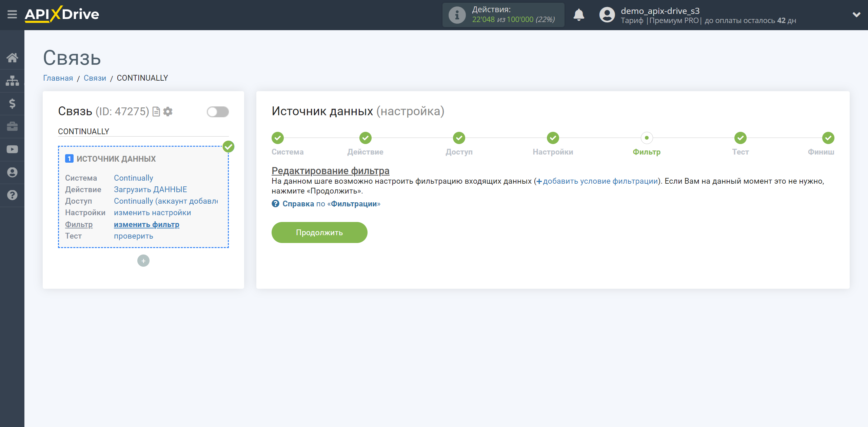Click the copy/document icon next to connection ID
This screenshot has height=427, width=868.
[x=157, y=111]
